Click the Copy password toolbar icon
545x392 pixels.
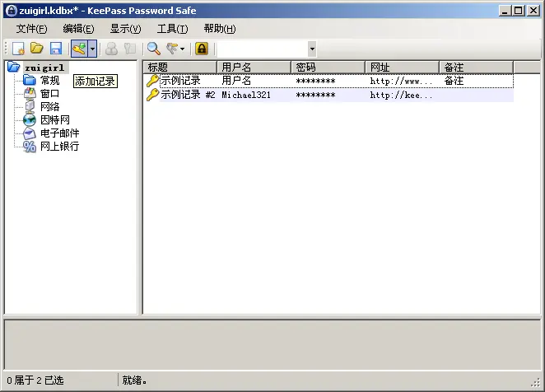(x=130, y=49)
